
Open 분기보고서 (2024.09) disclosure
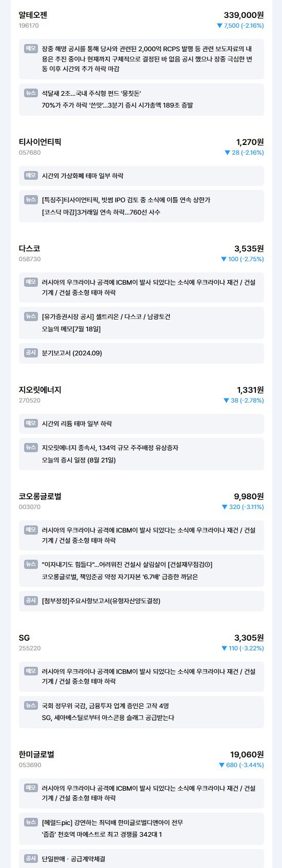click(72, 353)
